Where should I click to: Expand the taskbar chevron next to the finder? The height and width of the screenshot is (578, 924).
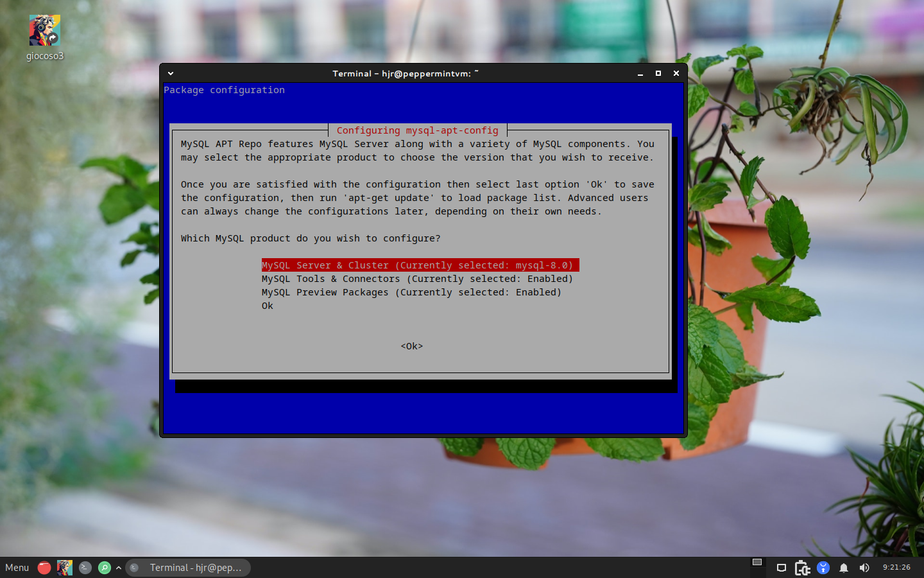[118, 568]
